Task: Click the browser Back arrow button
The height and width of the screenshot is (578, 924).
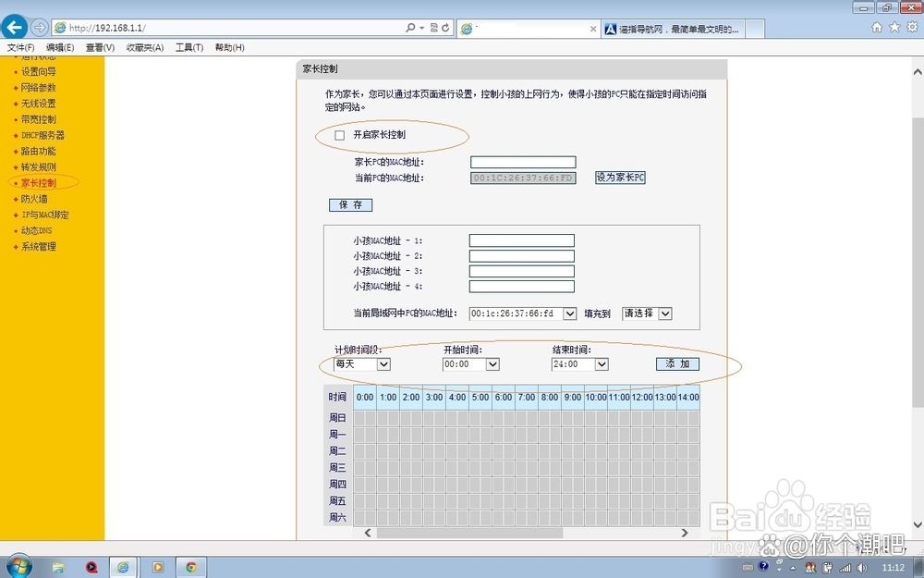Action: pyautogui.click(x=15, y=27)
